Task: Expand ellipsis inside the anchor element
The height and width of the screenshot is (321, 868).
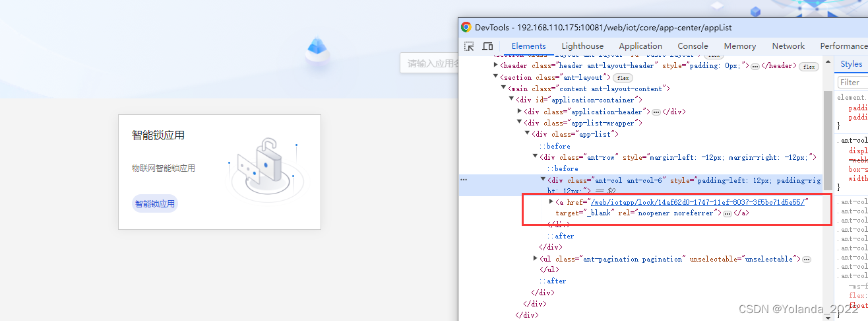Action: point(728,214)
